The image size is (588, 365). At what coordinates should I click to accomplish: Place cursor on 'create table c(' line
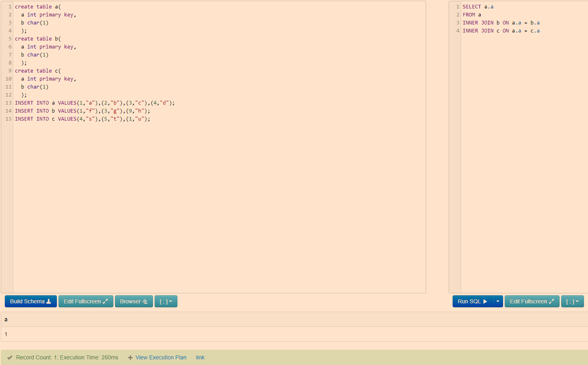pos(38,71)
